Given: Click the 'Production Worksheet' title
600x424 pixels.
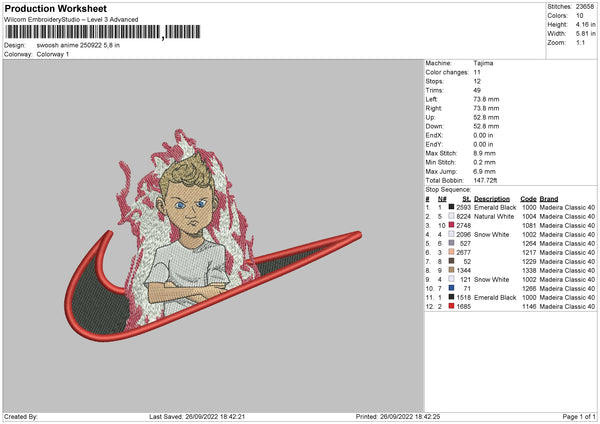Looking at the screenshot, I should (55, 8).
